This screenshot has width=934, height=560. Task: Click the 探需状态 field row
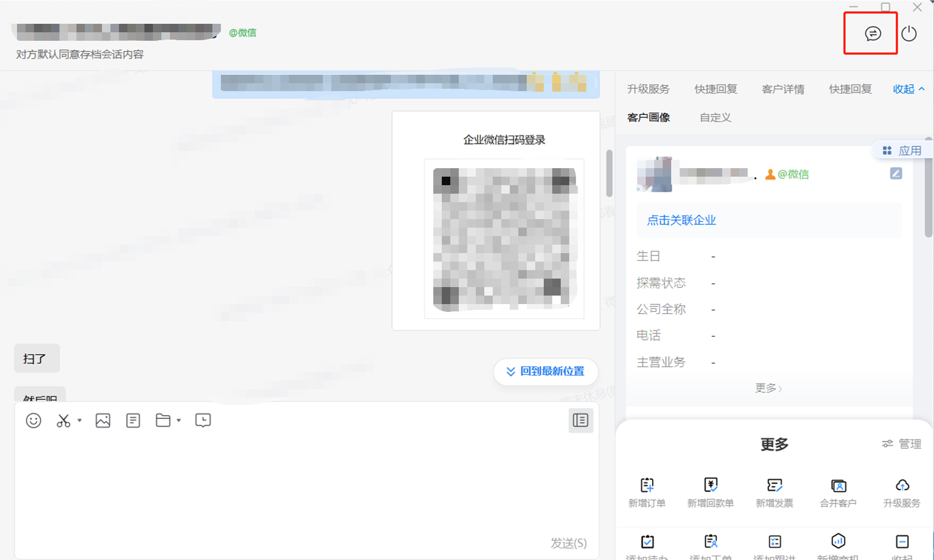click(769, 283)
